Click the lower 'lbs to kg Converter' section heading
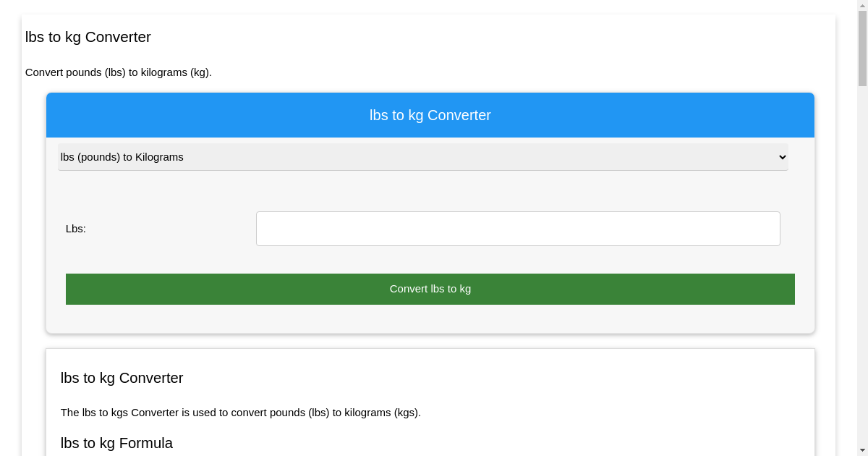The image size is (868, 456). click(x=122, y=378)
